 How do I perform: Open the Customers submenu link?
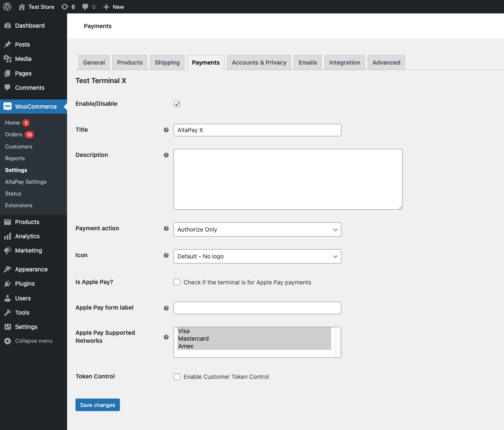(19, 146)
